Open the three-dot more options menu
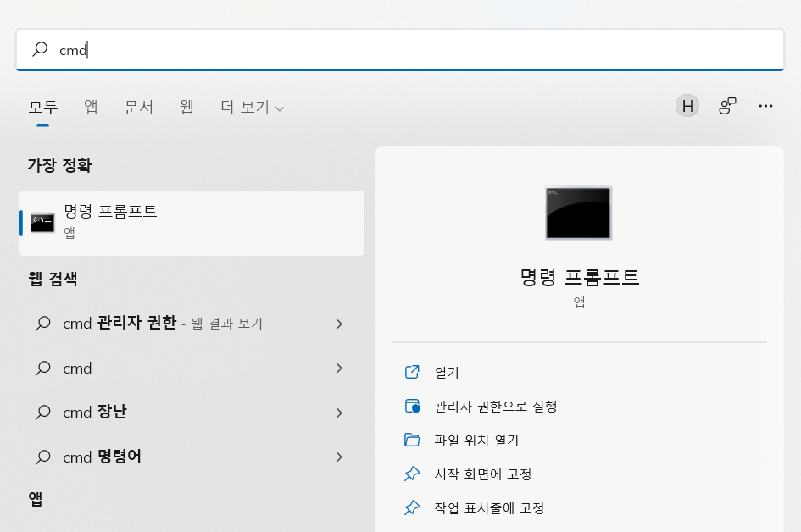This screenshot has height=532, width=801. pyautogui.click(x=765, y=106)
